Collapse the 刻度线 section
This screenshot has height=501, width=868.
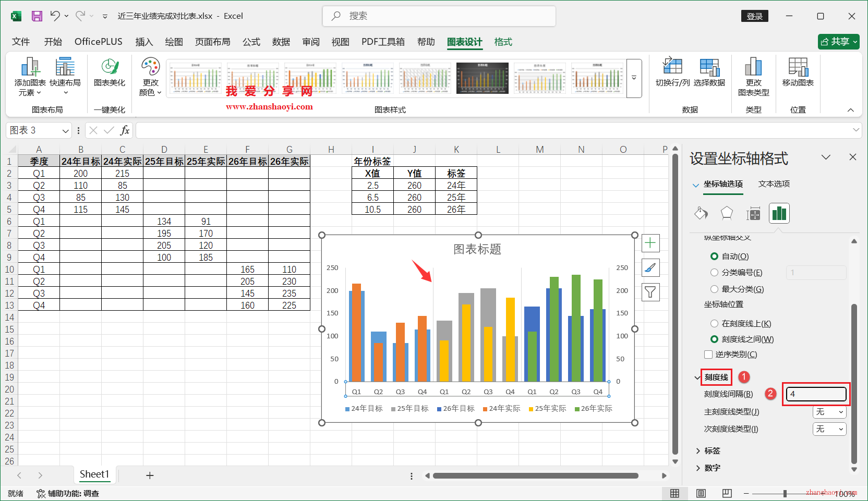(x=698, y=377)
